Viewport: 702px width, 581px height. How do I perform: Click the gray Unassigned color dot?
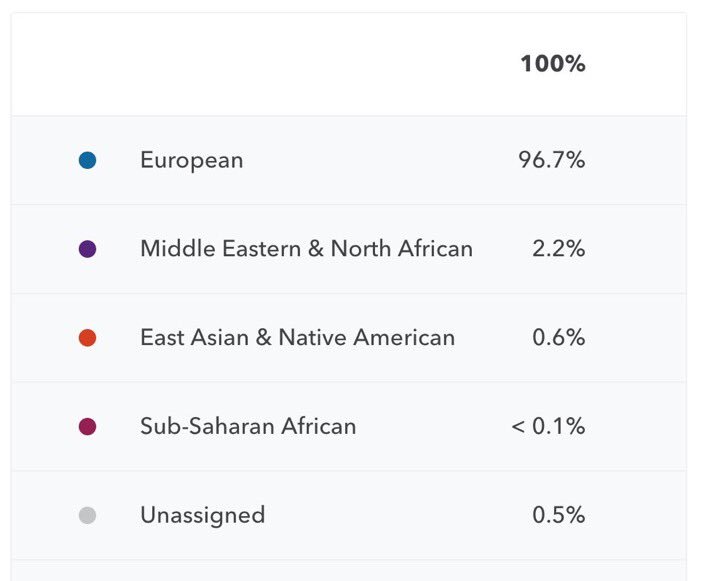coord(88,516)
